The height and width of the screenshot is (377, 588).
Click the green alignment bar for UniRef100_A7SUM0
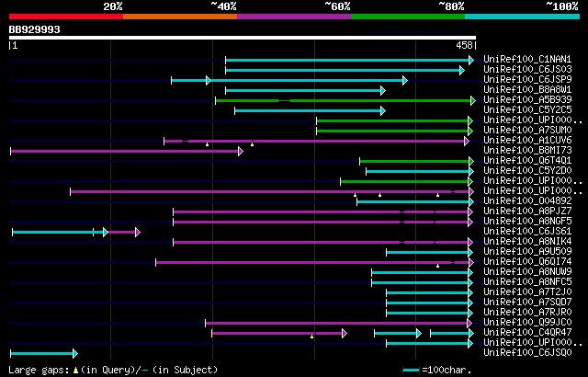(392, 131)
